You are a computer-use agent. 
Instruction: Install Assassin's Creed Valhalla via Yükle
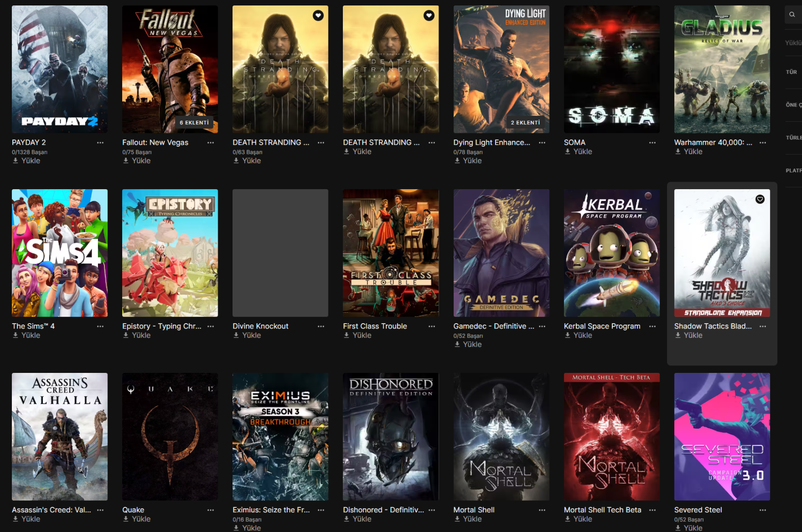pos(27,519)
